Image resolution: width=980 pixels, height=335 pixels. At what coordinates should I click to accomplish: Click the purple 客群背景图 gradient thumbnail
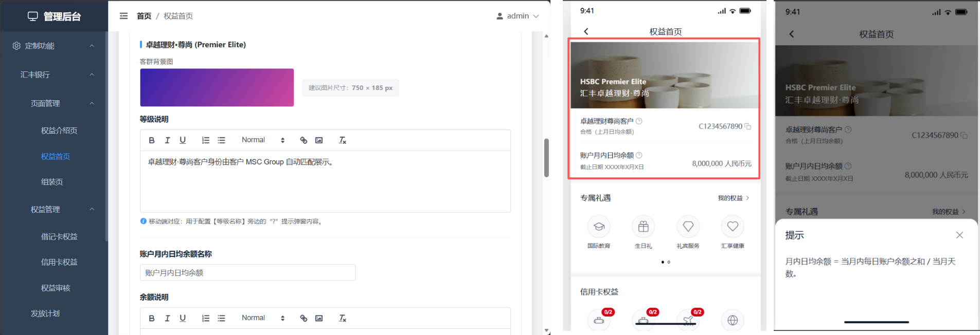click(217, 87)
